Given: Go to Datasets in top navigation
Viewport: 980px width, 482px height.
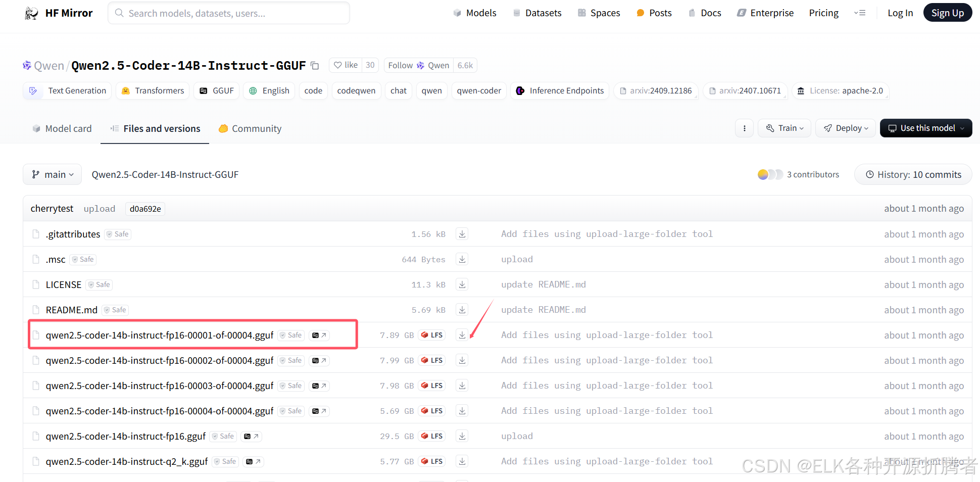Looking at the screenshot, I should [x=537, y=13].
